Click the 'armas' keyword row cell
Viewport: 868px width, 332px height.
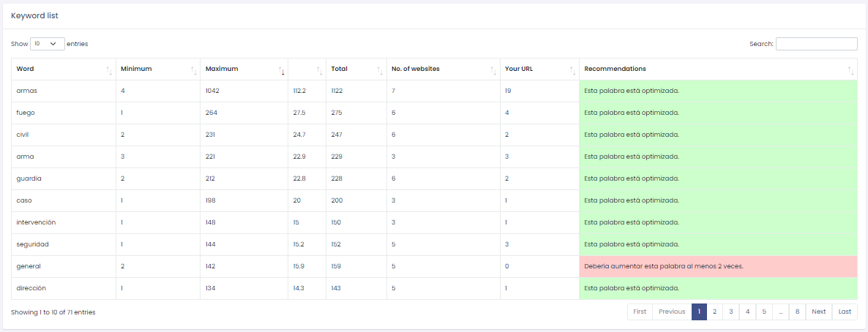(26, 91)
